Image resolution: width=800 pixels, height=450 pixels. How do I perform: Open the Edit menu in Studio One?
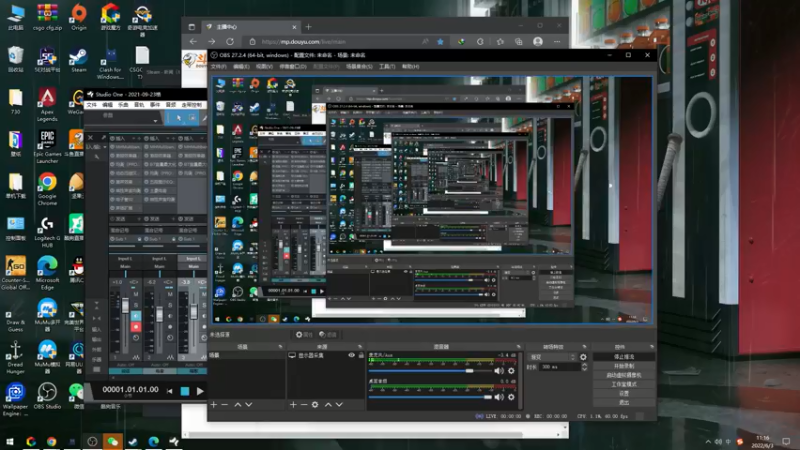tap(108, 105)
